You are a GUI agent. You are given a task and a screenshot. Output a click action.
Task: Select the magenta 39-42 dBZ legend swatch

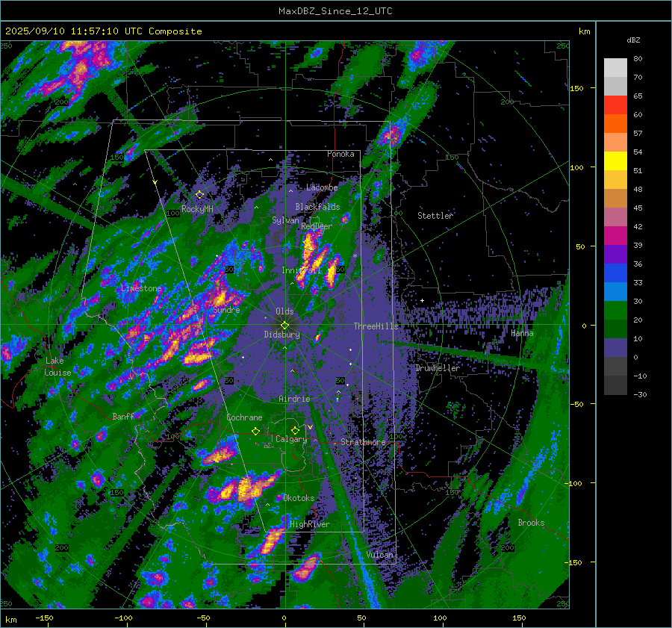tap(615, 235)
